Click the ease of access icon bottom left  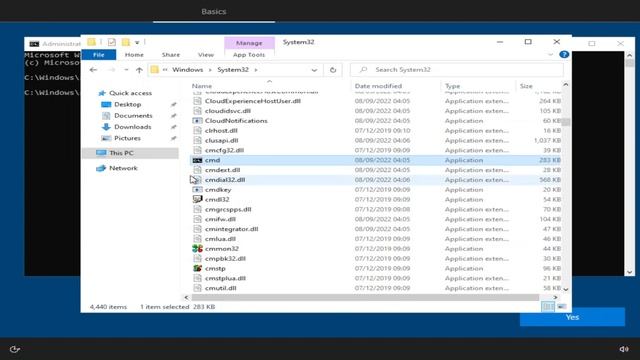(x=15, y=349)
